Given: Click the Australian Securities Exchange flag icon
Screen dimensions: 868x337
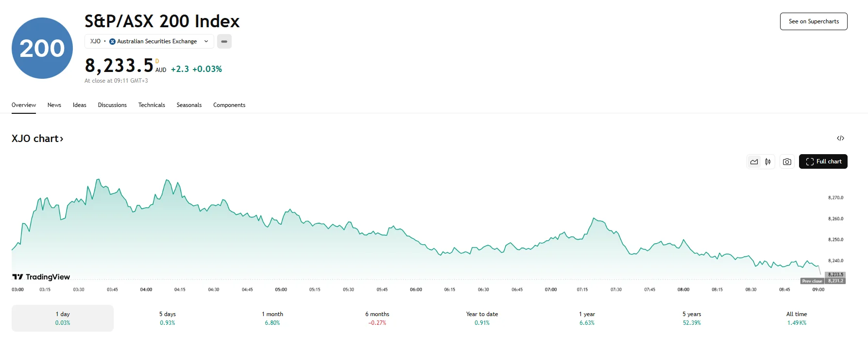Looking at the screenshot, I should [x=112, y=41].
